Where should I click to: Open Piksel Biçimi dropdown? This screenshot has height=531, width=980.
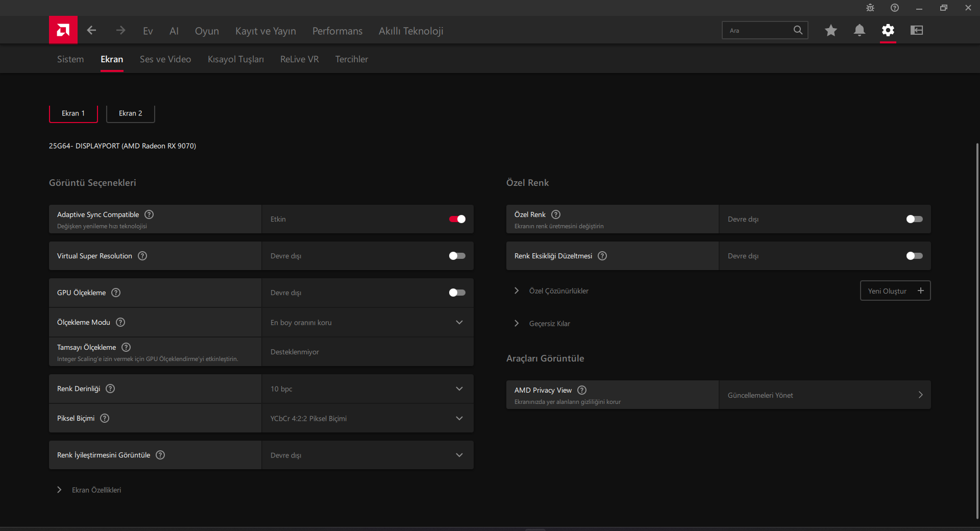367,418
